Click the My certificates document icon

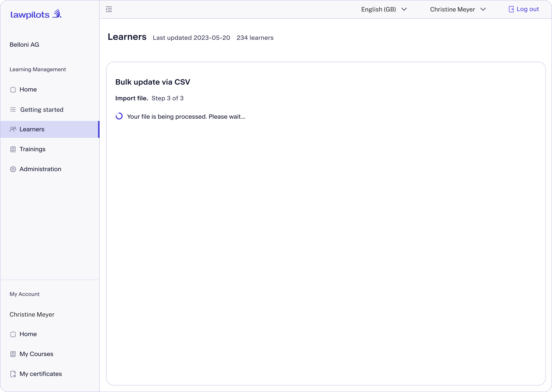pos(13,374)
